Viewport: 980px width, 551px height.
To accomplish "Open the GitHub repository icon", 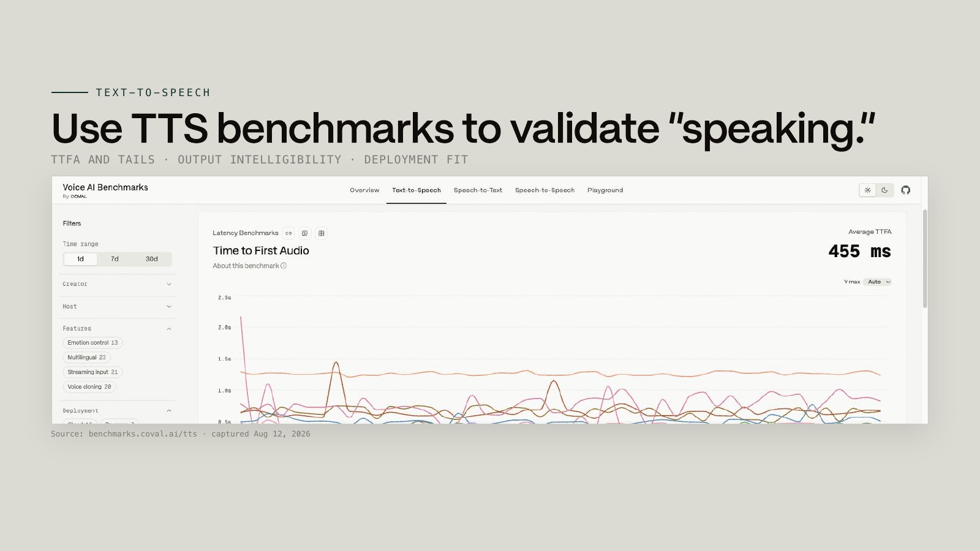I will click(906, 190).
